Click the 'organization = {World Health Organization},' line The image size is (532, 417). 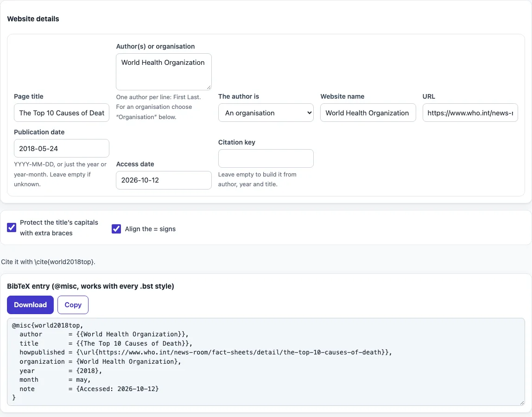tap(100, 362)
